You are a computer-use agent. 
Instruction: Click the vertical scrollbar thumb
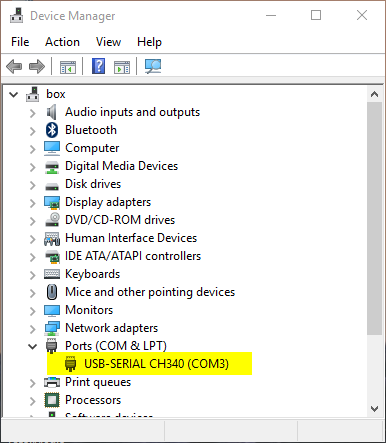(x=374, y=219)
